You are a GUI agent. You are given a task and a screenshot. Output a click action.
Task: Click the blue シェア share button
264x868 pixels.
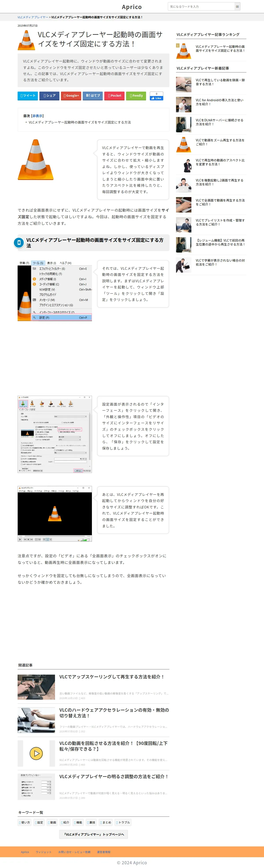[x=49, y=96]
